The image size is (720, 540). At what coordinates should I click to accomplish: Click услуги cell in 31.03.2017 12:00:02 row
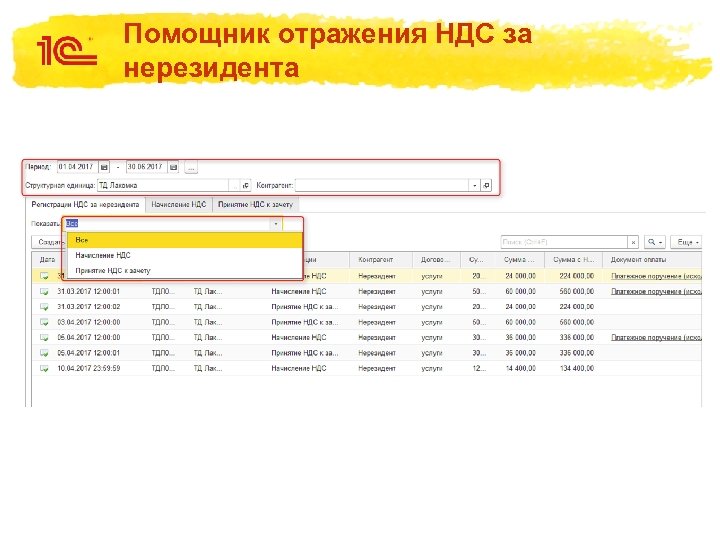pyautogui.click(x=432, y=307)
